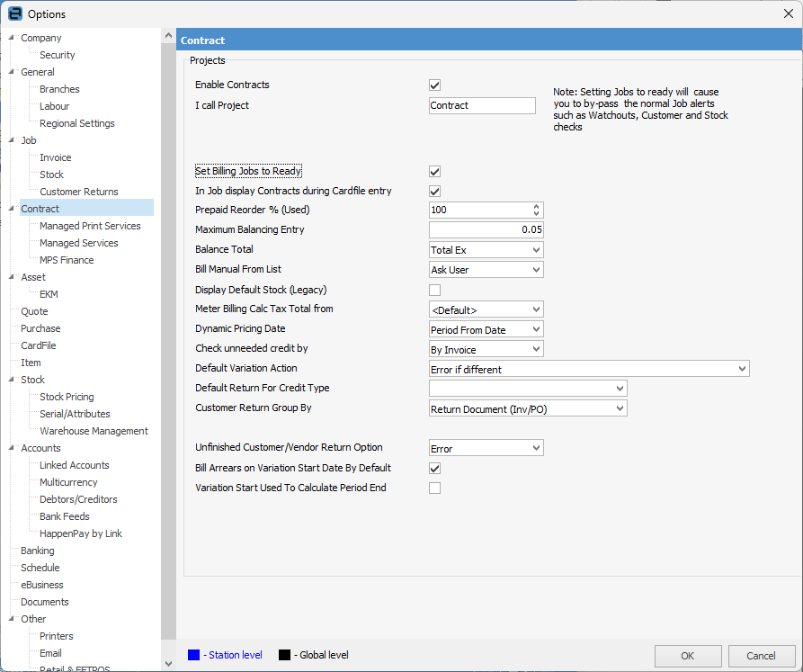The width and height of the screenshot is (803, 672).
Task: Click the Cancel button
Action: (x=761, y=656)
